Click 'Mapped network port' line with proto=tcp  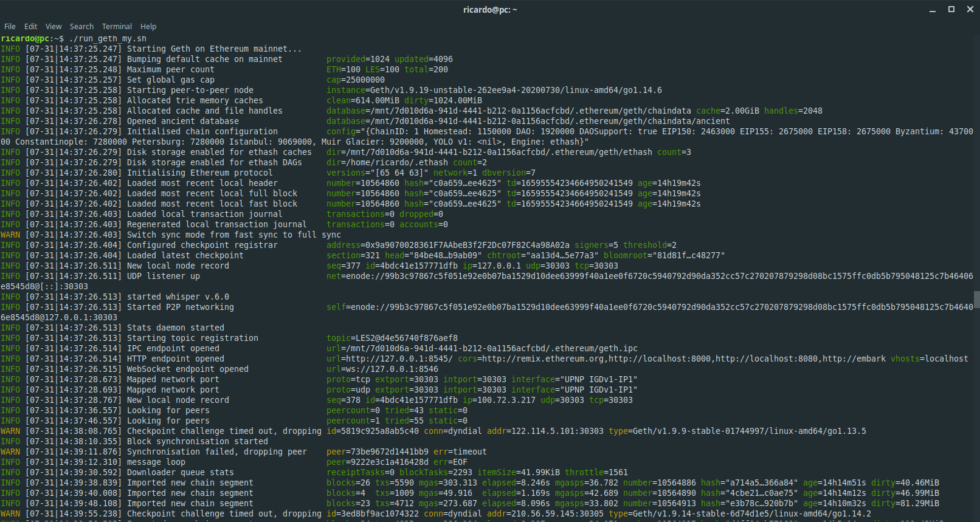(173, 379)
